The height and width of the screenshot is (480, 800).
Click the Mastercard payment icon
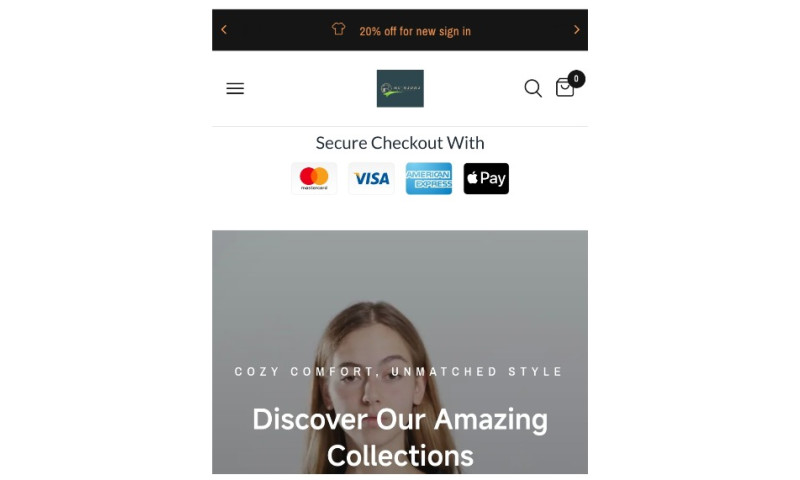click(x=314, y=178)
